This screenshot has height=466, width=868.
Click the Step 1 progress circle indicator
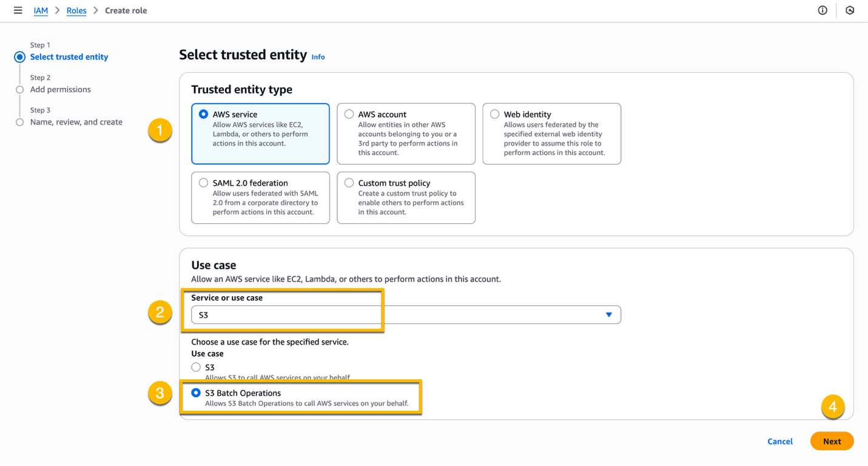[19, 56]
